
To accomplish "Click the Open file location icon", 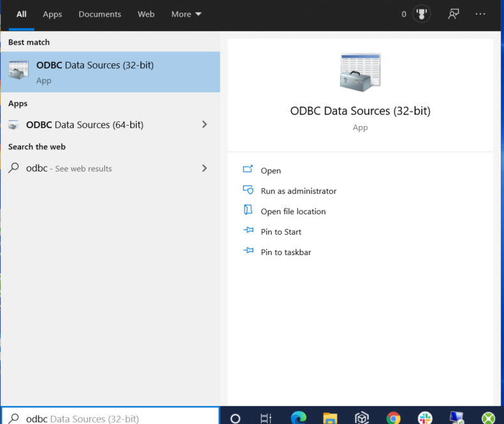I will [248, 210].
